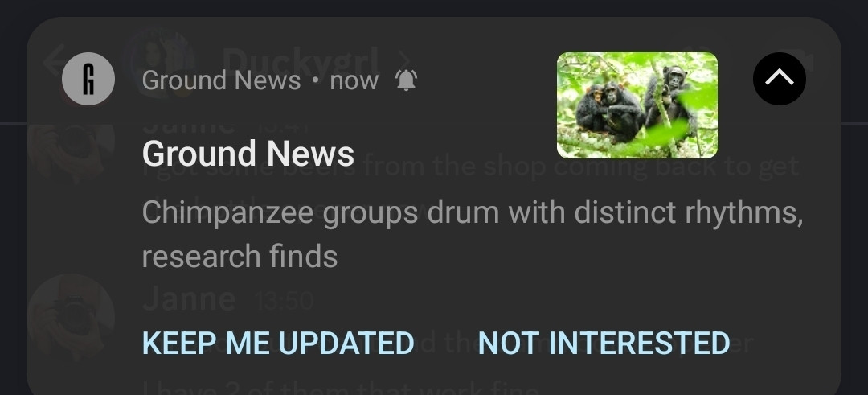Tap the Ground News app name in header
This screenshot has width=868, height=395.
(222, 80)
